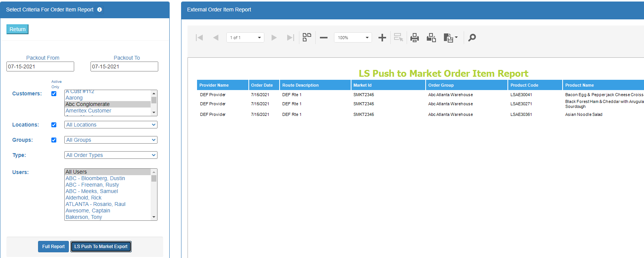
Task: Zoom in with the plus icon
Action: click(382, 38)
